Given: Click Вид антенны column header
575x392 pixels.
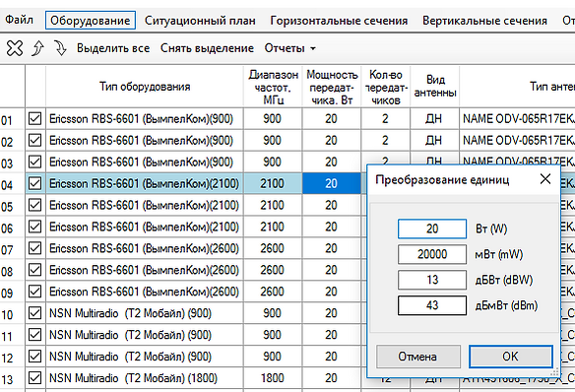Looking at the screenshot, I should click(435, 87).
